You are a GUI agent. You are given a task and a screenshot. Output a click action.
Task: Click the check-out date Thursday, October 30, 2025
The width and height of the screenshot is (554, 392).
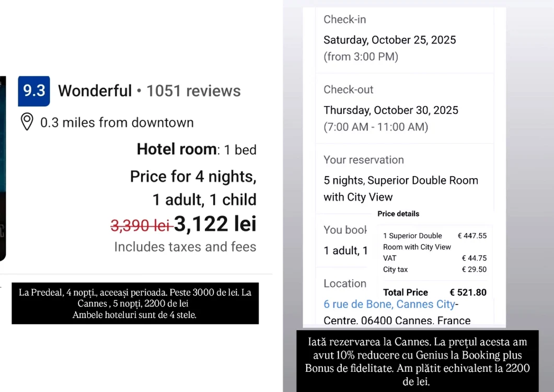390,110
